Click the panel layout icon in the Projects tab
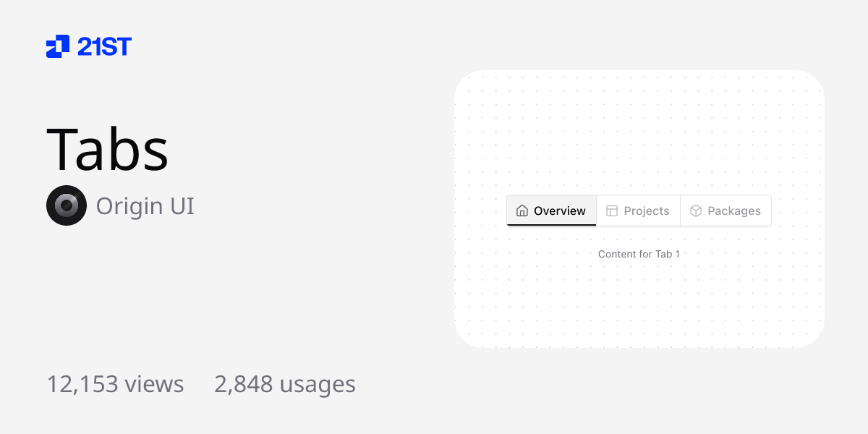 click(x=613, y=210)
